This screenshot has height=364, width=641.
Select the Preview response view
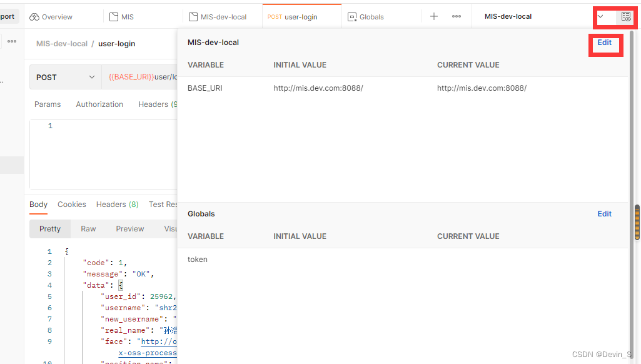tap(130, 229)
